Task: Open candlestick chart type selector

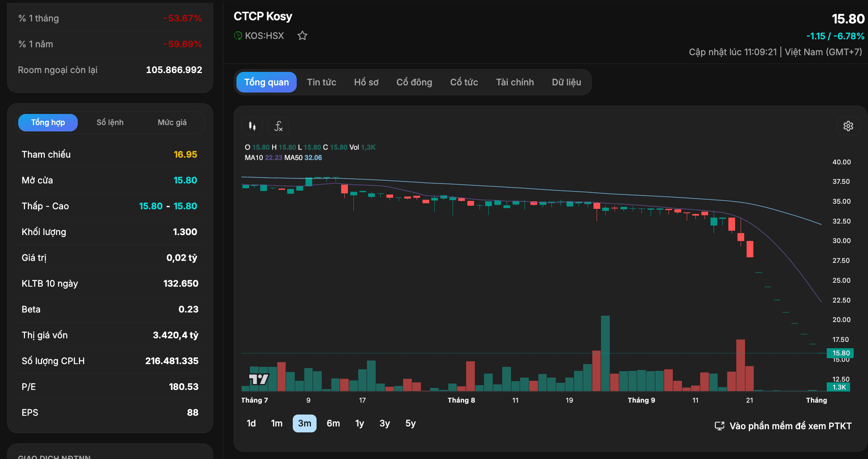Action: click(252, 126)
